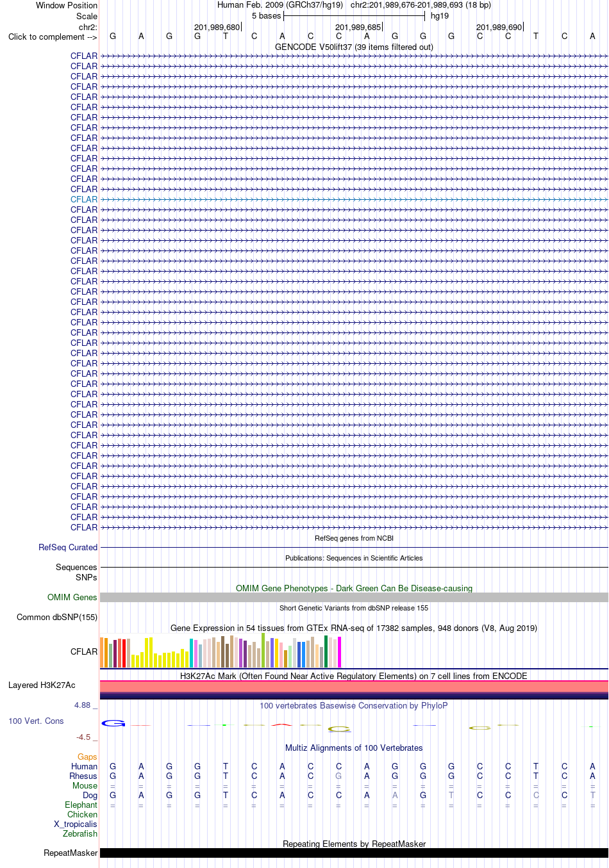Select the Rhesus species label
This screenshot has height=868, width=609.
pos(83,776)
